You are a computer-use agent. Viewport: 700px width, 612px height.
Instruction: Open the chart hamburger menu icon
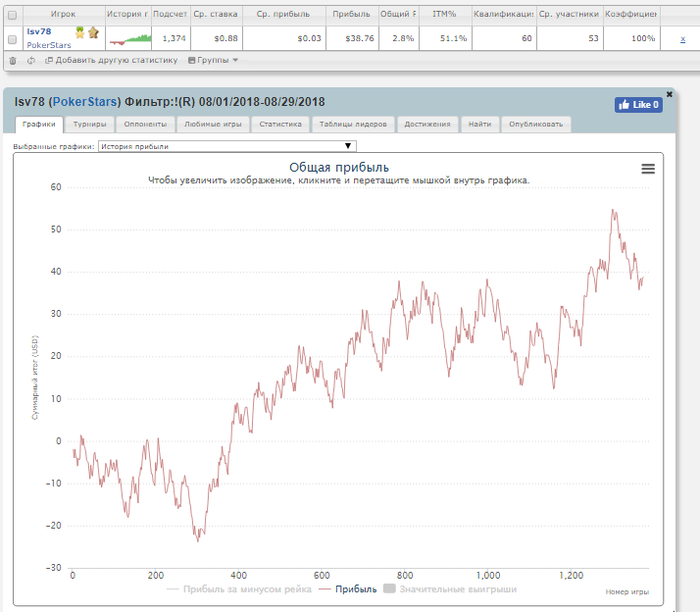pyautogui.click(x=648, y=169)
